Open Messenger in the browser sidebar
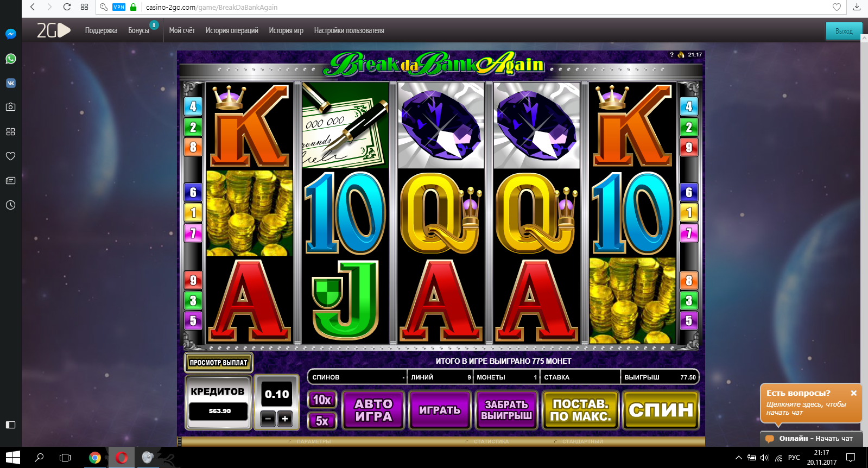The width and height of the screenshot is (868, 468). pyautogui.click(x=10, y=34)
